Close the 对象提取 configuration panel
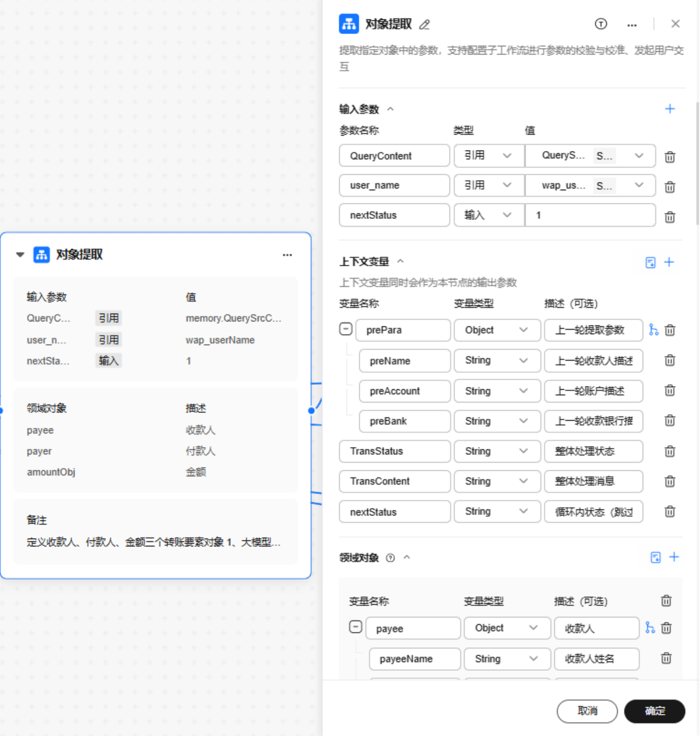This screenshot has height=736, width=700. [x=675, y=24]
